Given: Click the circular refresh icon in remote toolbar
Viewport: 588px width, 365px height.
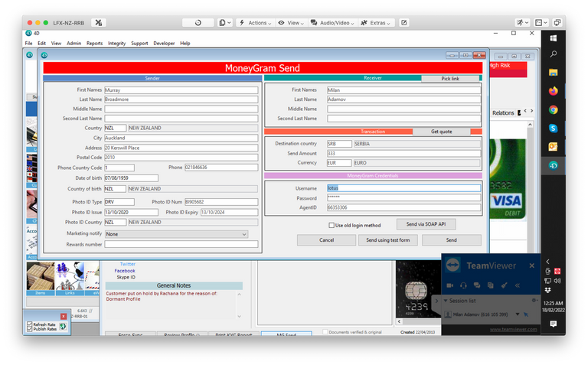Looking at the screenshot, I should coord(198,22).
